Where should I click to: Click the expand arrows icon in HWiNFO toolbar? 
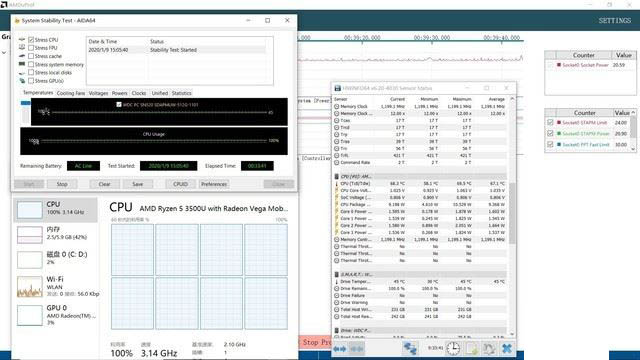tap(339, 349)
